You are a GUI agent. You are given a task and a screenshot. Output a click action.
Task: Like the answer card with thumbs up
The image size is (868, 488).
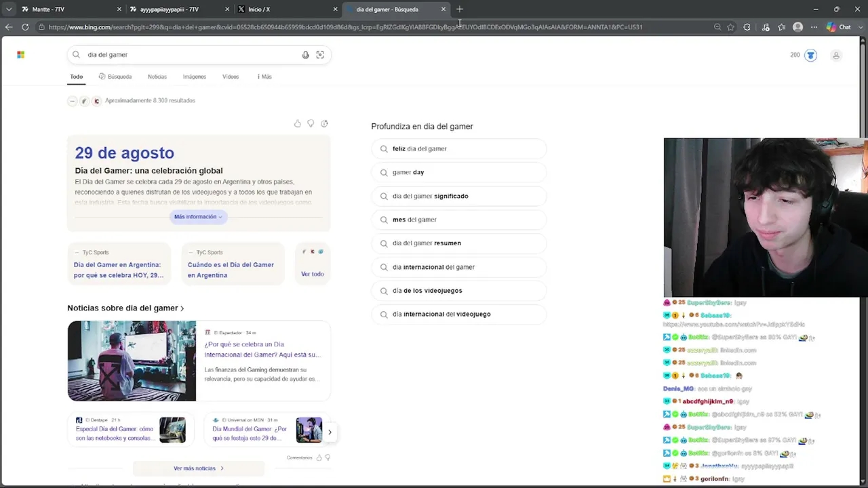point(297,123)
